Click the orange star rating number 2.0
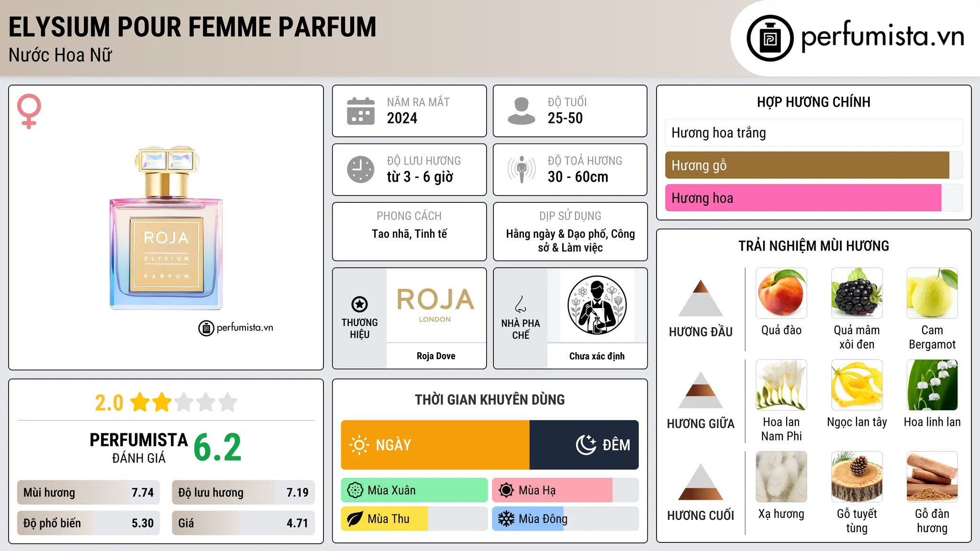Screen dimensions: 980x551 (109, 403)
